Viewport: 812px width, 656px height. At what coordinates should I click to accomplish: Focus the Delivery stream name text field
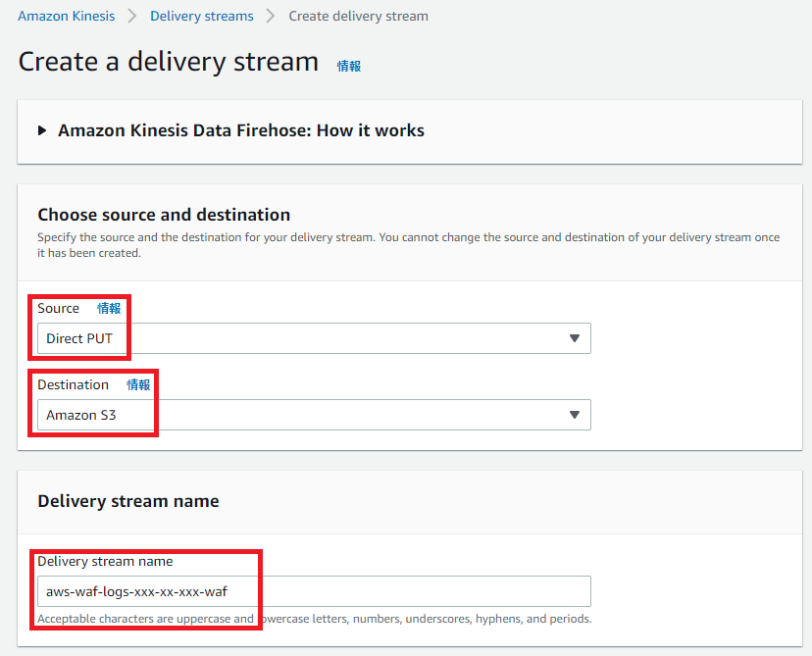click(x=314, y=591)
